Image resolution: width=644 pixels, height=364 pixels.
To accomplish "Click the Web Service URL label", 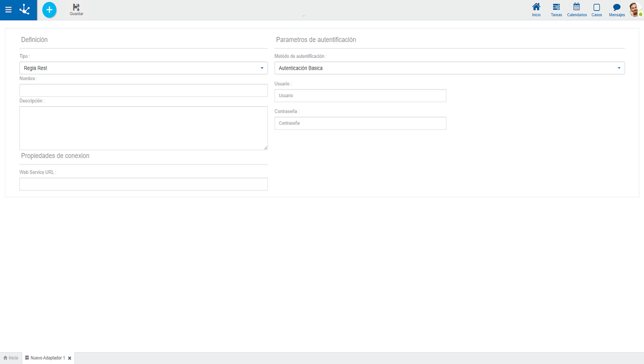I will (x=38, y=172).
